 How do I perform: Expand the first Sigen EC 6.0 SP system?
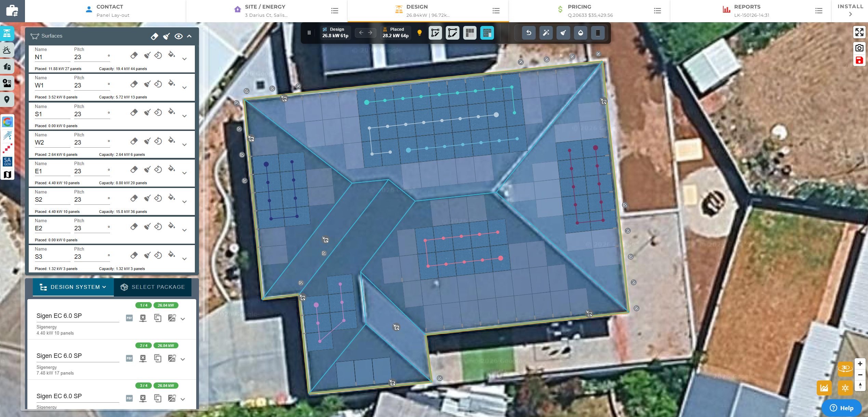point(183,319)
